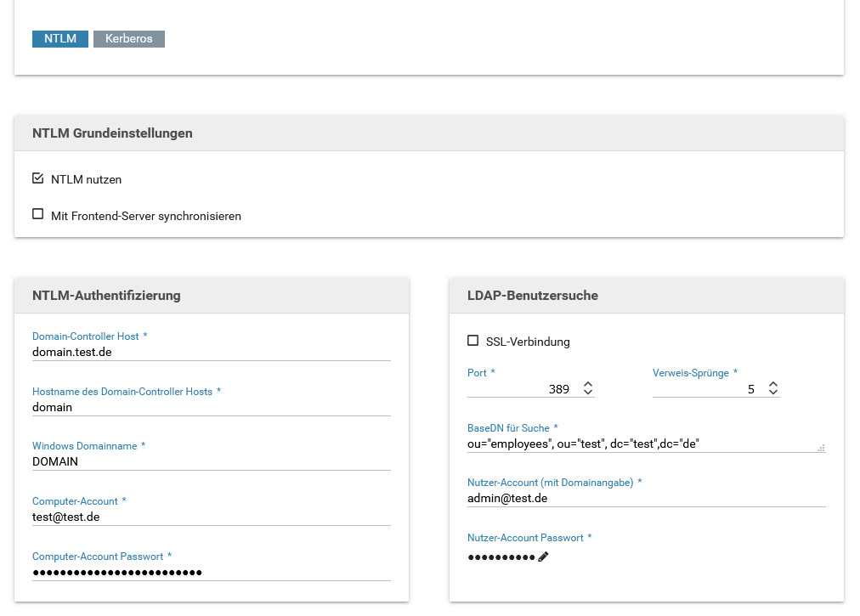Edit the Nutzer-Account Passwort via pencil icon

click(544, 557)
